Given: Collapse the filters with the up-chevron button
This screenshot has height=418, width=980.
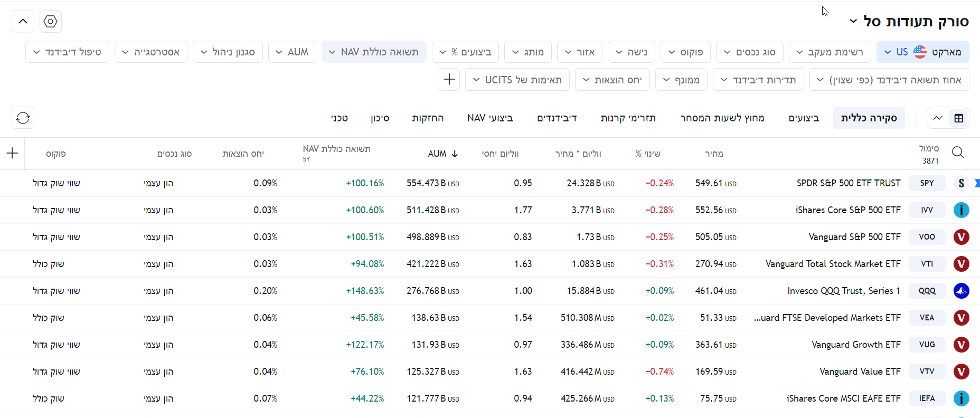Looking at the screenshot, I should (23, 22).
